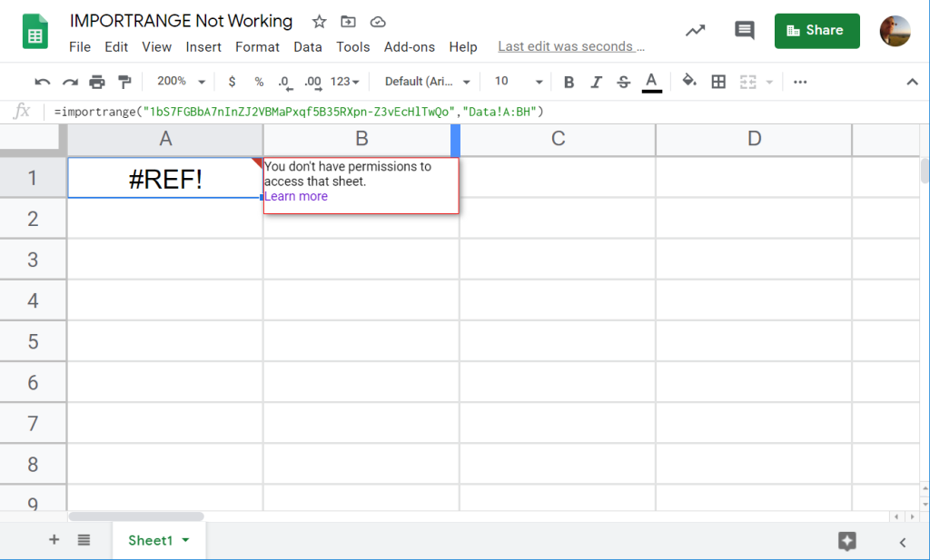Toggle strikethrough formatting
930x560 pixels.
(623, 81)
